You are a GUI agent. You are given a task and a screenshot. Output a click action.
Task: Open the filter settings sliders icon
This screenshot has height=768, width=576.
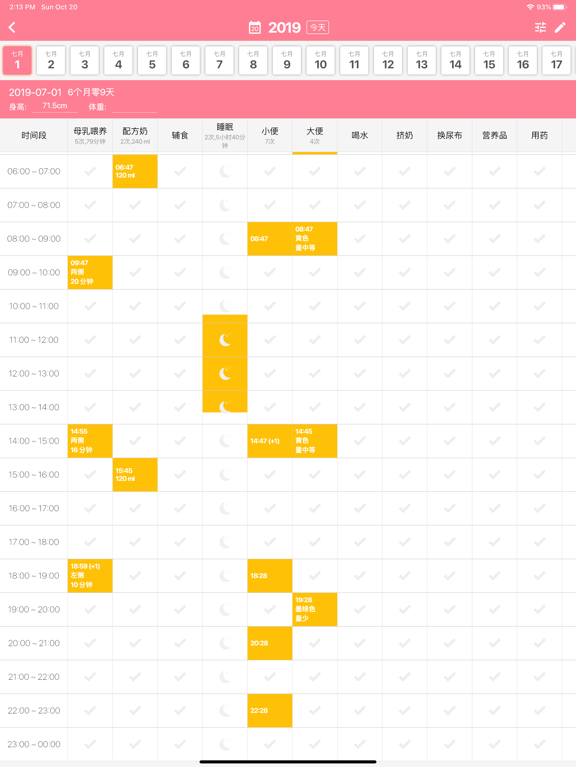(540, 27)
